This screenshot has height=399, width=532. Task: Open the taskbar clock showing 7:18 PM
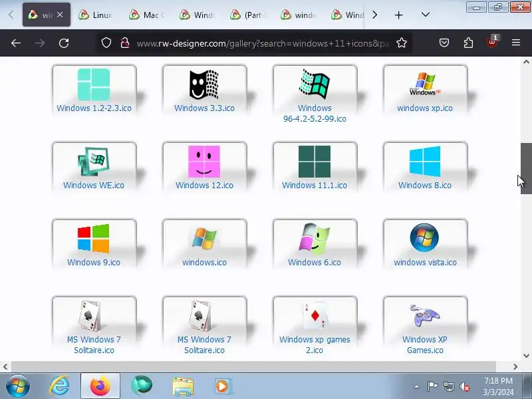(498, 386)
